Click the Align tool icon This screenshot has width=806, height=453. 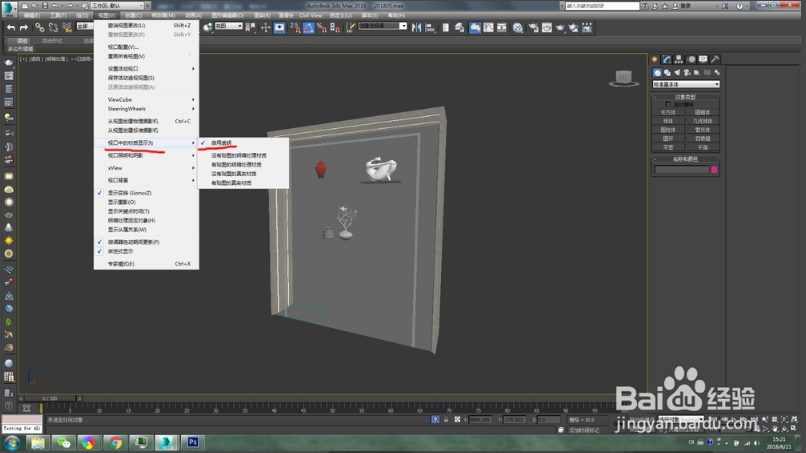point(430,27)
